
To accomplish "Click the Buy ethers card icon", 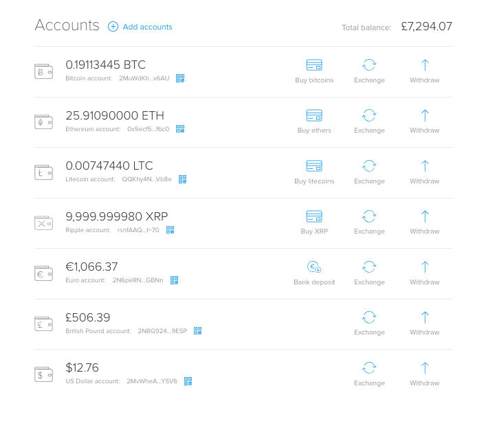I will coord(314,115).
